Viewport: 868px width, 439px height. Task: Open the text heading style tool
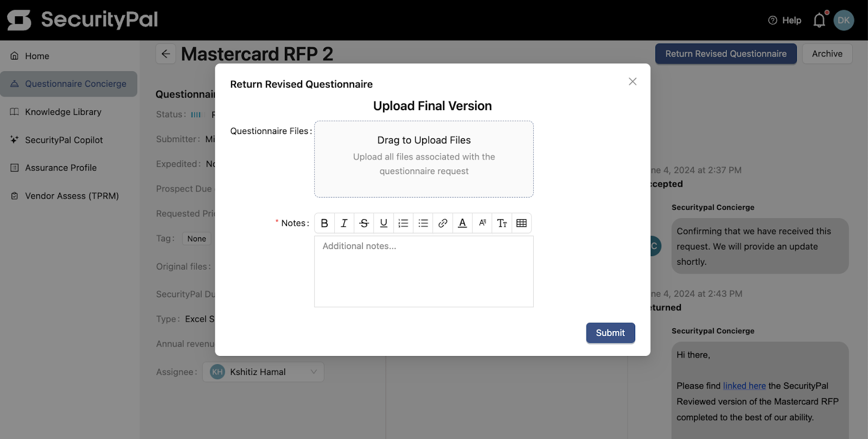[x=502, y=223]
